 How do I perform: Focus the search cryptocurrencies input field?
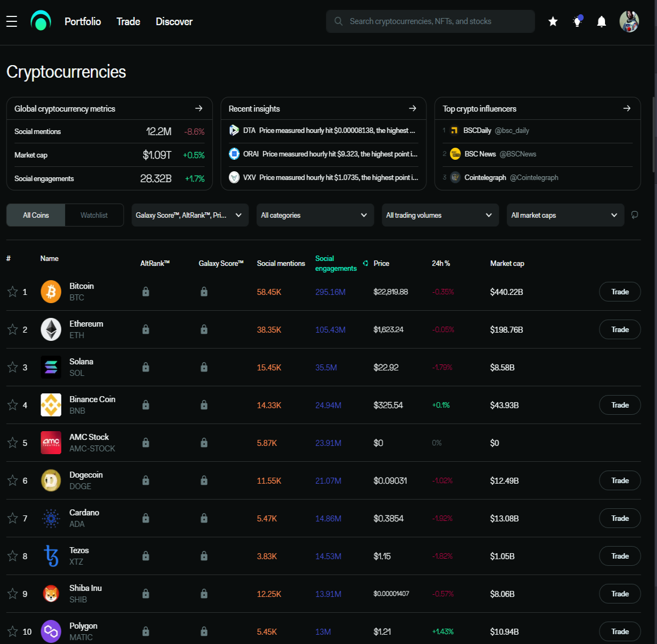click(x=430, y=21)
